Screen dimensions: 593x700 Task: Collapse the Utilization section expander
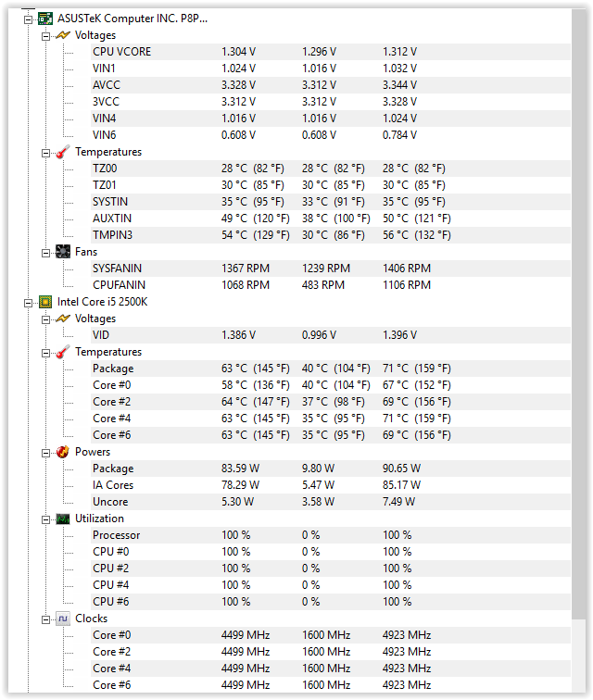pyautogui.click(x=45, y=519)
